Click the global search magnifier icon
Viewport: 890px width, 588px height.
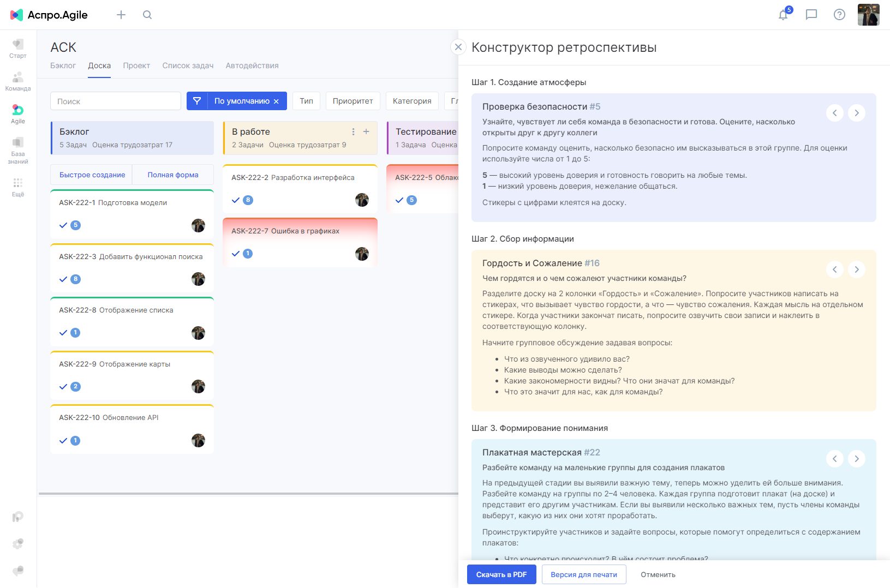coord(147,15)
